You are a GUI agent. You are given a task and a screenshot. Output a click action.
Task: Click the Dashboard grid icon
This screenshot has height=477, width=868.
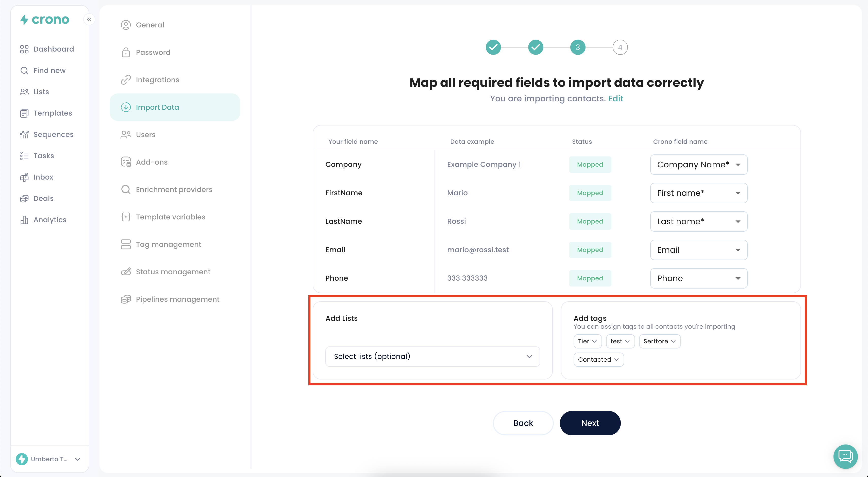click(24, 49)
